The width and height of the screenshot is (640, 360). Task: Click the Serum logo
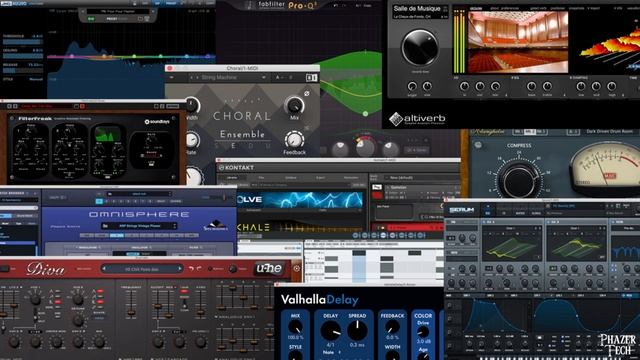coord(462,210)
